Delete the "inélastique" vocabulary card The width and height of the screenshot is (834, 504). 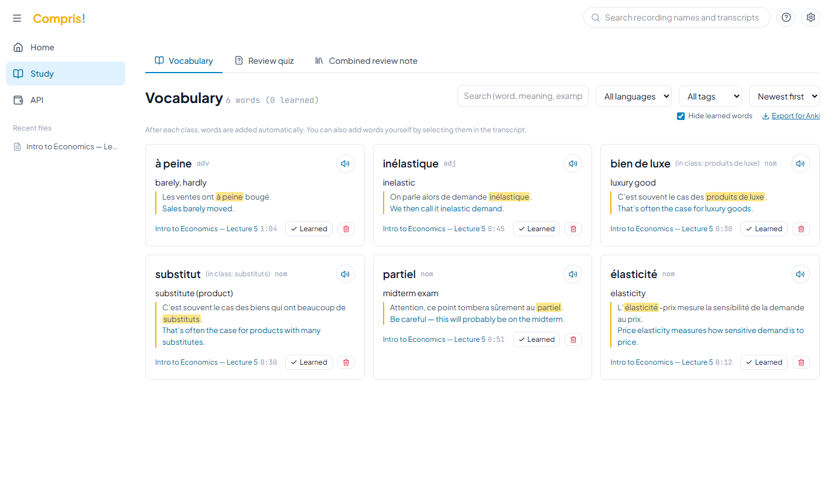coord(573,229)
